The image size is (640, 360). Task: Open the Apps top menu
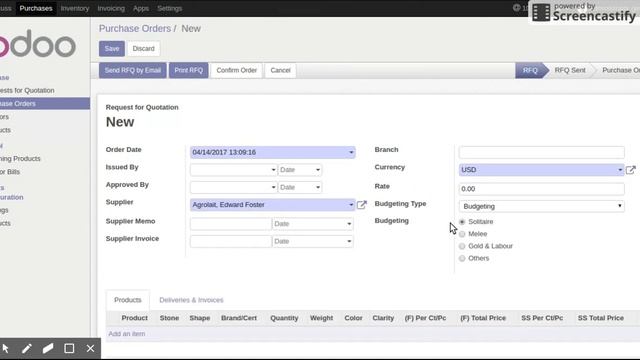point(141,8)
